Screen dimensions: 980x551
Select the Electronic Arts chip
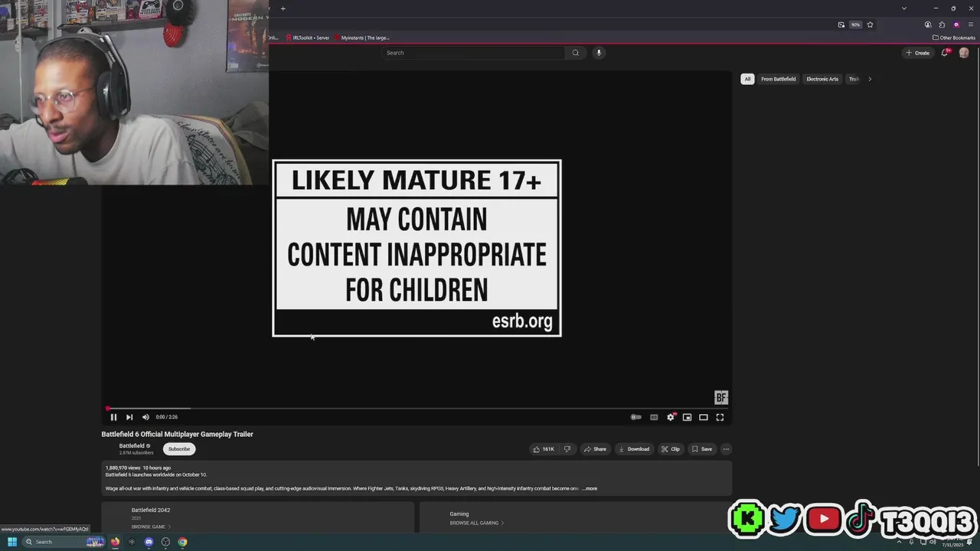coord(822,79)
